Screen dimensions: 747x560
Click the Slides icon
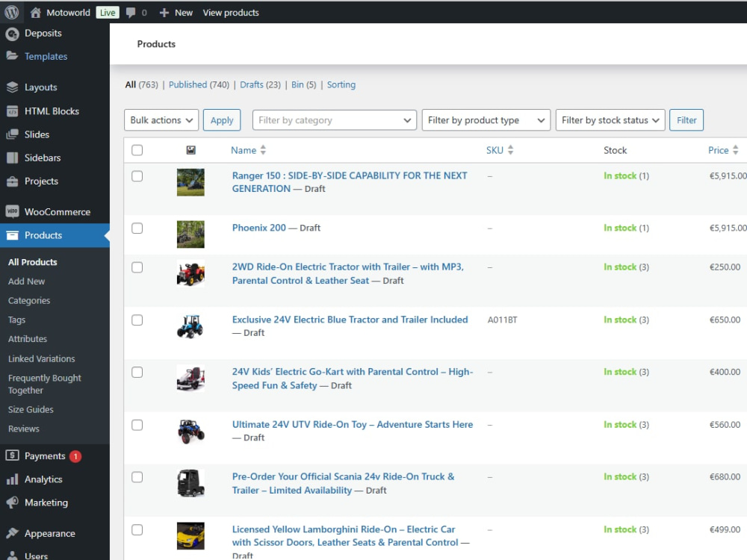point(13,134)
